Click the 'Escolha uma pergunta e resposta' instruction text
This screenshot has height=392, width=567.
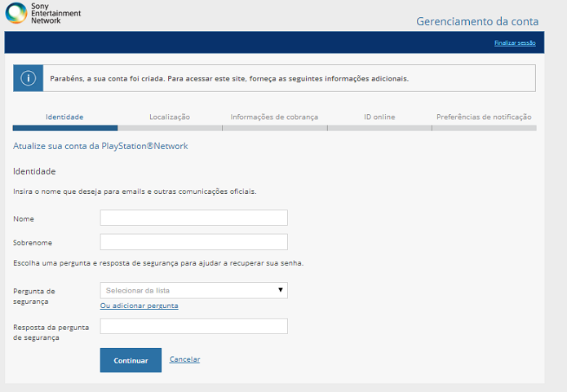tap(158, 263)
